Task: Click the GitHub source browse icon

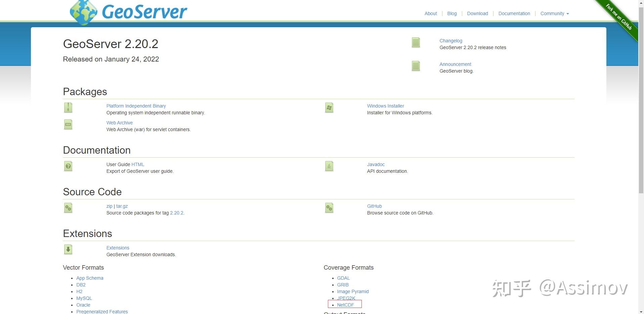Action: (x=329, y=208)
